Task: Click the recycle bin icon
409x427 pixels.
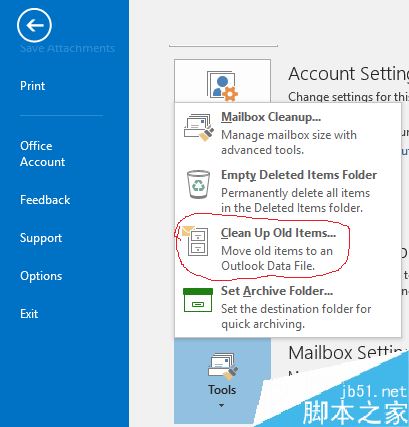Action: pyautogui.click(x=198, y=184)
